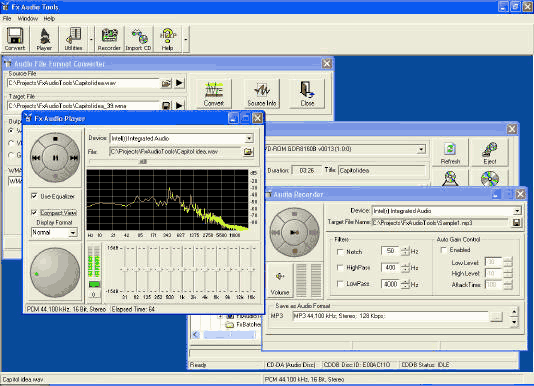
Task: Open the File menu
Action: click(7, 18)
